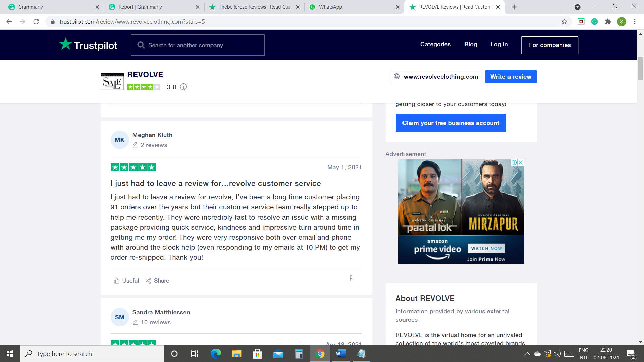Open Sandra Matthiessen's profile name
This screenshot has height=362, width=644.
click(x=161, y=312)
